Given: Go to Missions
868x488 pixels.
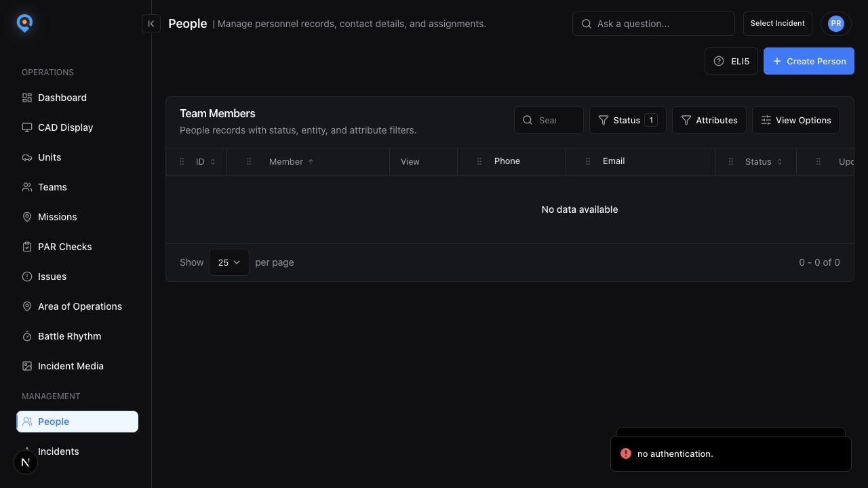Looking at the screenshot, I should [77, 217].
